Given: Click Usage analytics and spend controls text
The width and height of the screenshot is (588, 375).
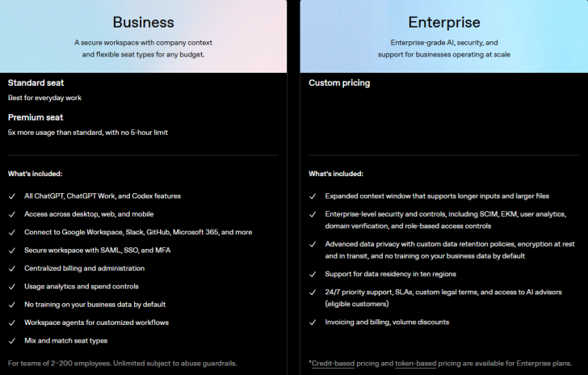Looking at the screenshot, I should pyautogui.click(x=82, y=286).
